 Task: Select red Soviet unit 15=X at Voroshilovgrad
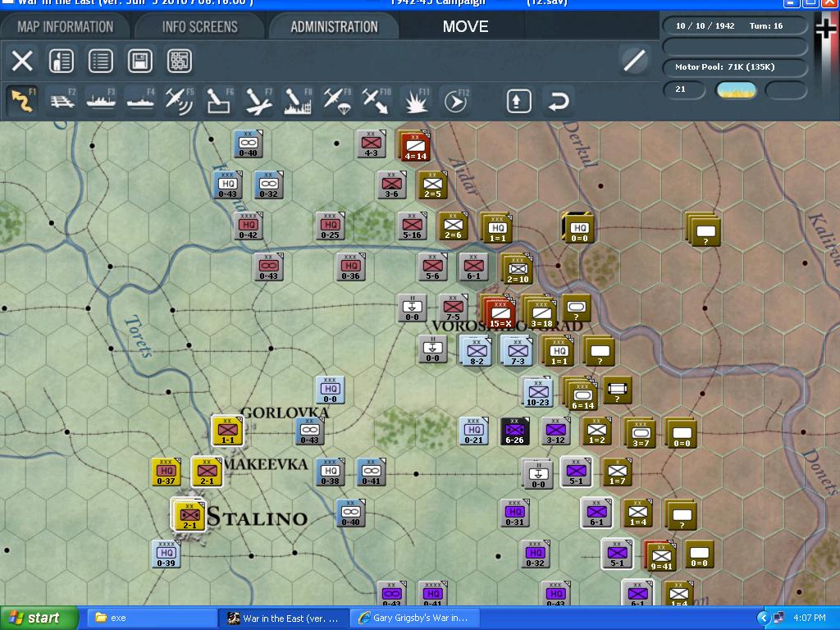tap(500, 313)
